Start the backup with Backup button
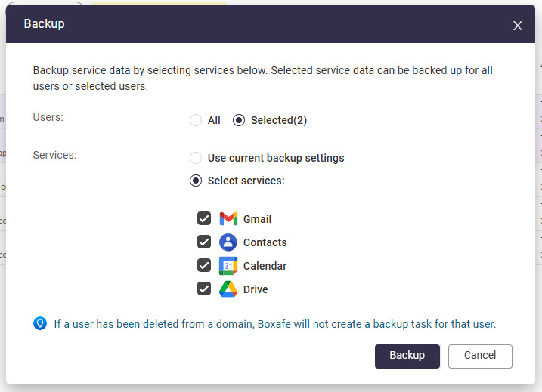Viewport: 542px width, 392px height. (x=407, y=356)
